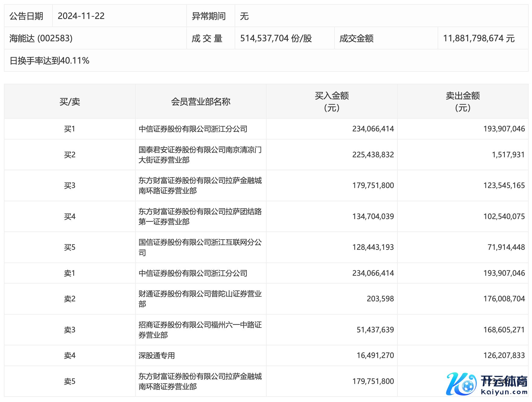Image resolution: width=532 pixels, height=402 pixels.
Task: Select the 买1 row label
Action: (70, 129)
